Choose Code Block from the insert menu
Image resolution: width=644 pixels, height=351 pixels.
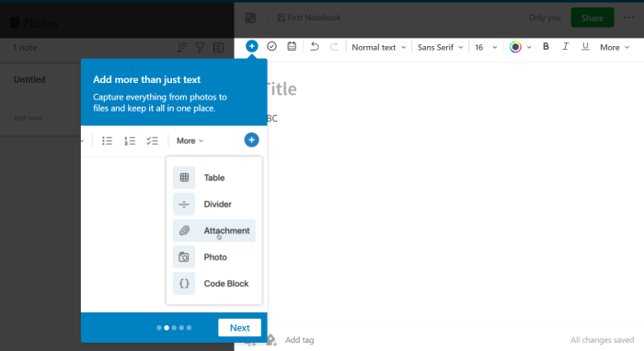[x=214, y=284]
